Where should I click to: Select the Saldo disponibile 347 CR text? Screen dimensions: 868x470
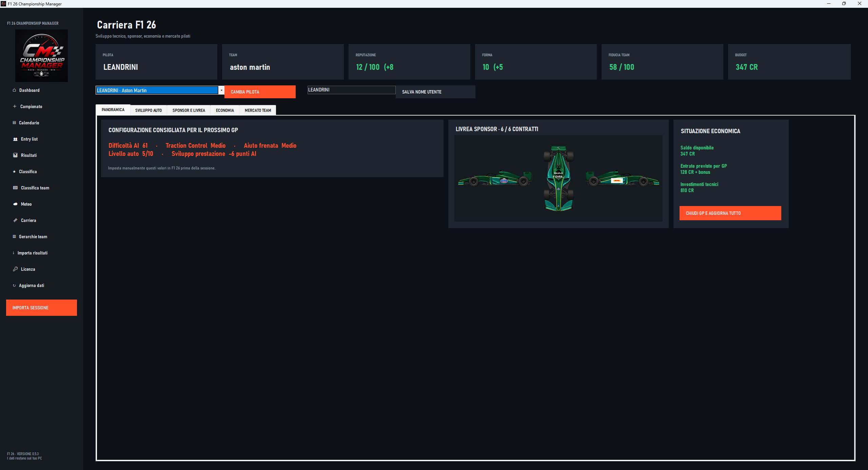coord(697,151)
